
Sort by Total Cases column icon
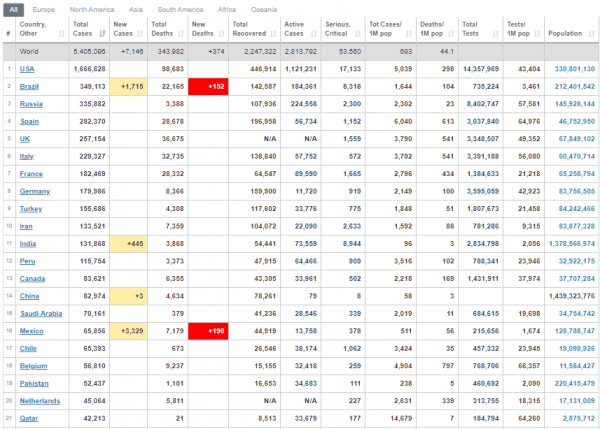pyautogui.click(x=102, y=34)
